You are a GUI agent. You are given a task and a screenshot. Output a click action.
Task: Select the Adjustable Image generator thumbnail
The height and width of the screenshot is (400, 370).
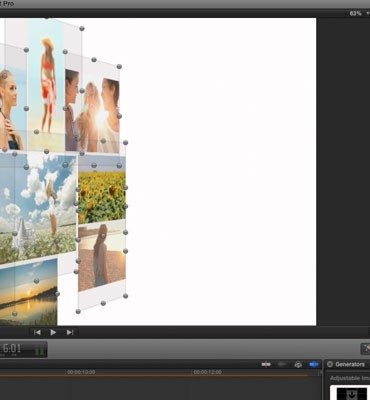(x=350, y=393)
